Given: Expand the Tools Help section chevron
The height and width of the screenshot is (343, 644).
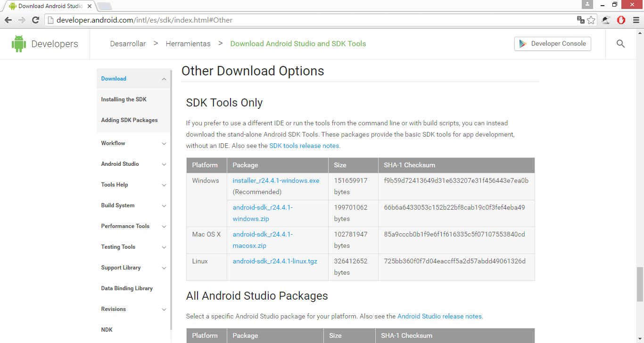Looking at the screenshot, I should (164, 185).
